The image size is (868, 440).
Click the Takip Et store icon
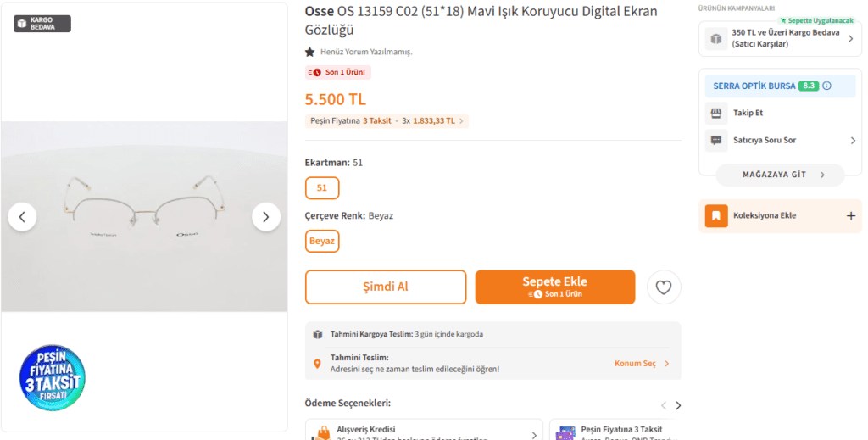pos(716,113)
